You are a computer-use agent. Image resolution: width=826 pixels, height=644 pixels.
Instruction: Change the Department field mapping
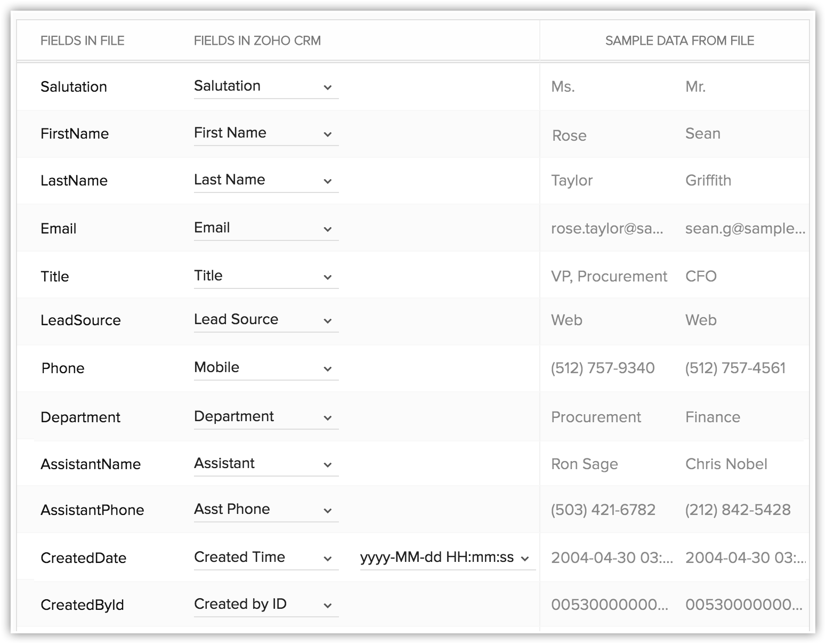(266, 417)
